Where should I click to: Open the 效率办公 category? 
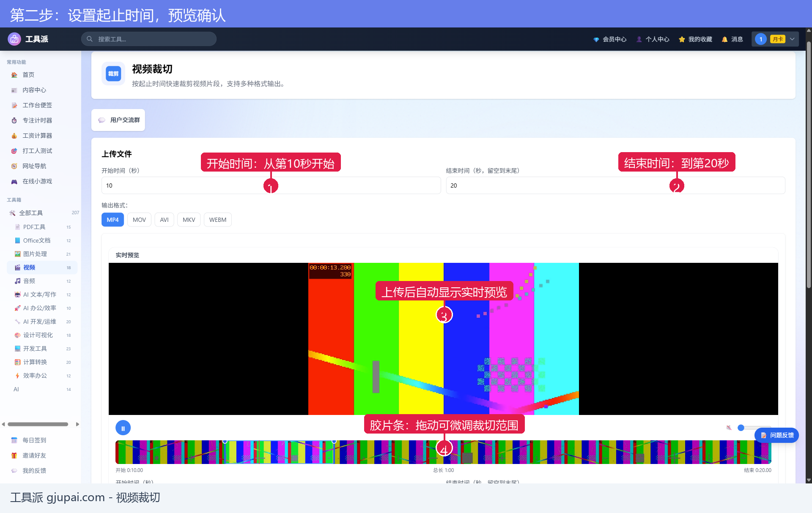pos(42,376)
